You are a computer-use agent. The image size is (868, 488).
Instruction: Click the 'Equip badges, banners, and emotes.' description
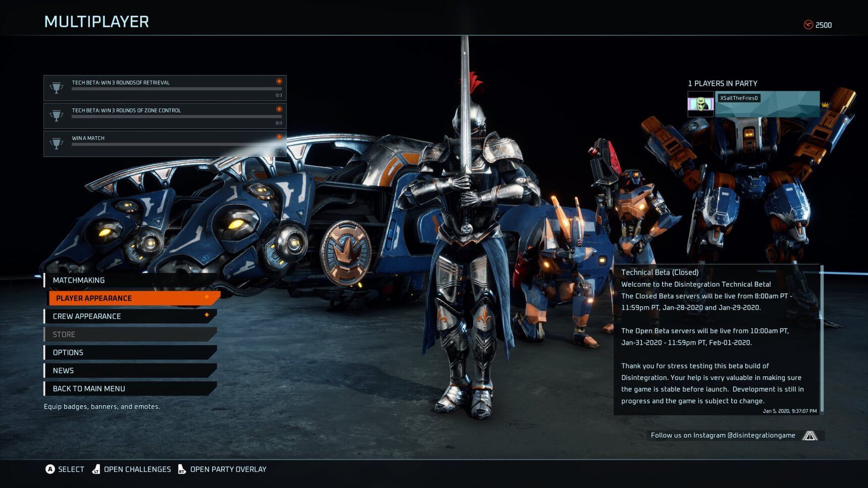point(102,406)
